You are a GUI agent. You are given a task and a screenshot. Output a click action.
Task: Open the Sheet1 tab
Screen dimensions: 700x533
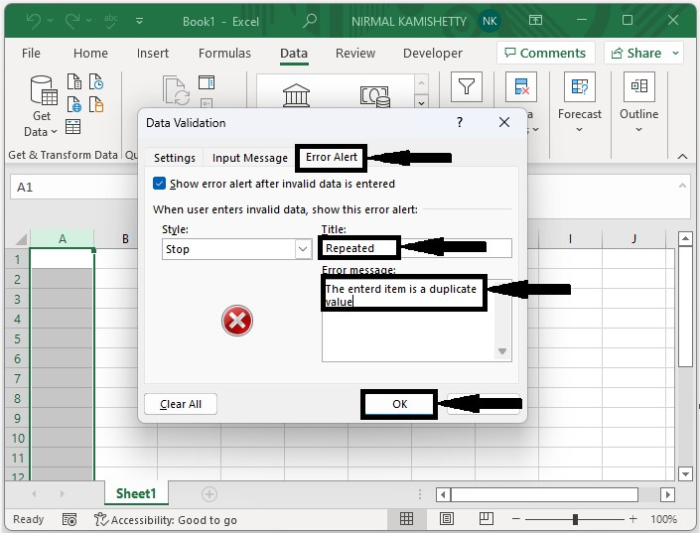(136, 493)
